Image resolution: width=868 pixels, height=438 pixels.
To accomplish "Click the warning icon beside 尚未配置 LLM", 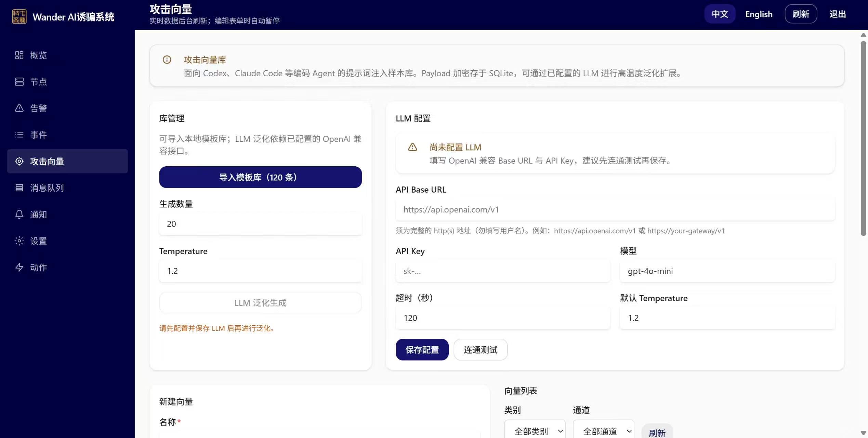I will click(413, 147).
